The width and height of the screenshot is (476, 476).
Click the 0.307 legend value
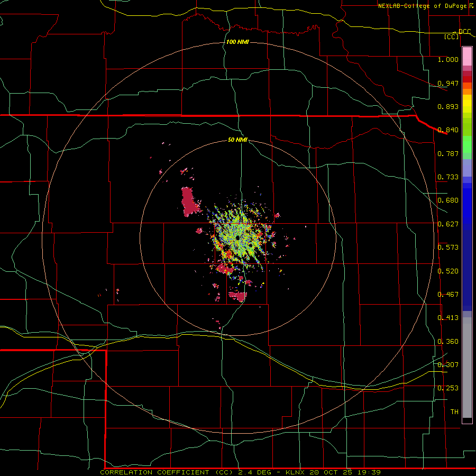[x=448, y=365]
